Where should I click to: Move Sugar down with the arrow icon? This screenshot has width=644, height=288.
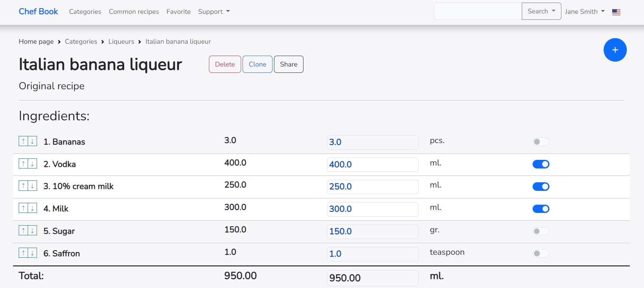(33, 230)
